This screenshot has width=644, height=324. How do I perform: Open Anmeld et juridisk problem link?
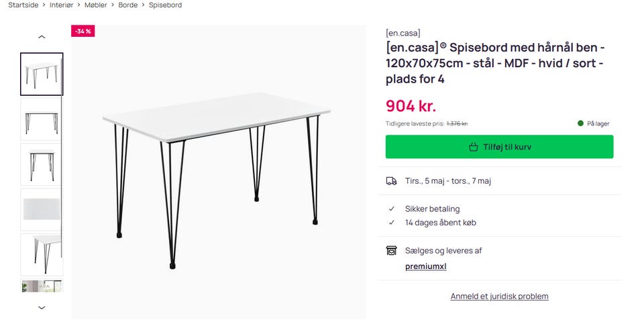[x=499, y=296]
